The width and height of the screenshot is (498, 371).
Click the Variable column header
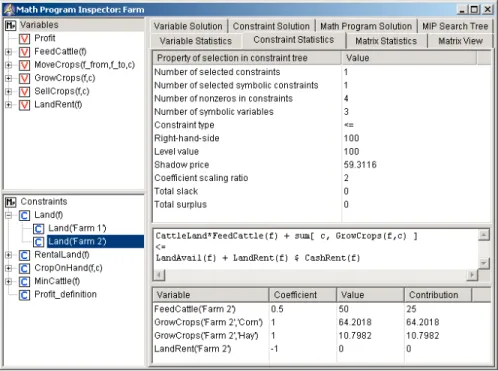[211, 295]
